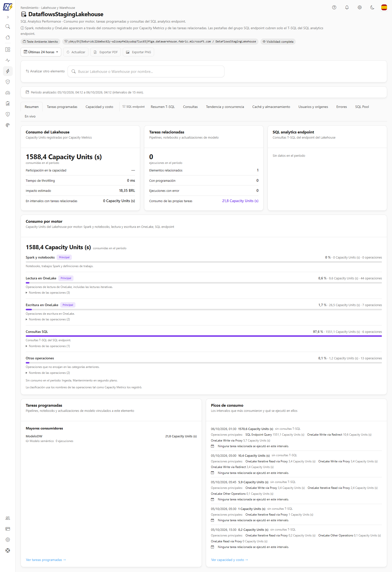Follow the Ver capacidad y costo link
The image size is (392, 572).
pyautogui.click(x=230, y=560)
